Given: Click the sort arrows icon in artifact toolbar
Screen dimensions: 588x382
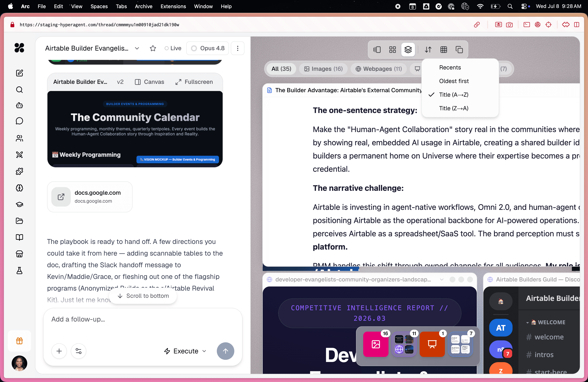Looking at the screenshot, I should click(x=428, y=50).
